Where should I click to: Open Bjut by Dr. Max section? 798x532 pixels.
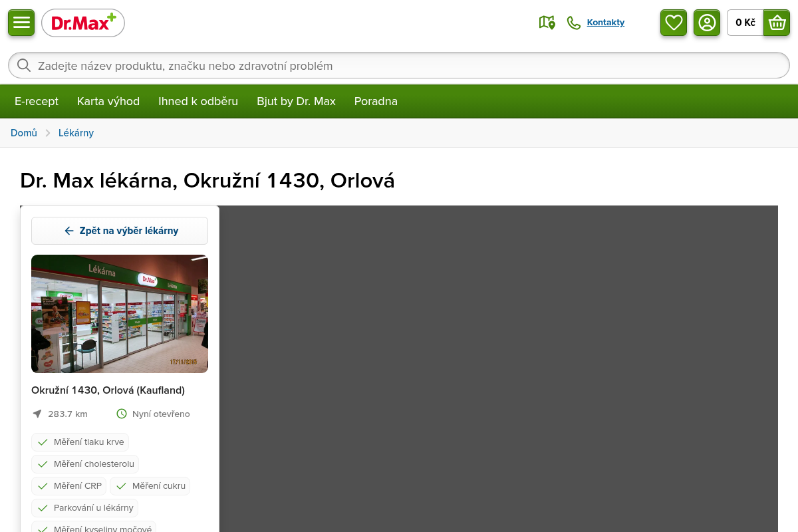[x=297, y=101]
